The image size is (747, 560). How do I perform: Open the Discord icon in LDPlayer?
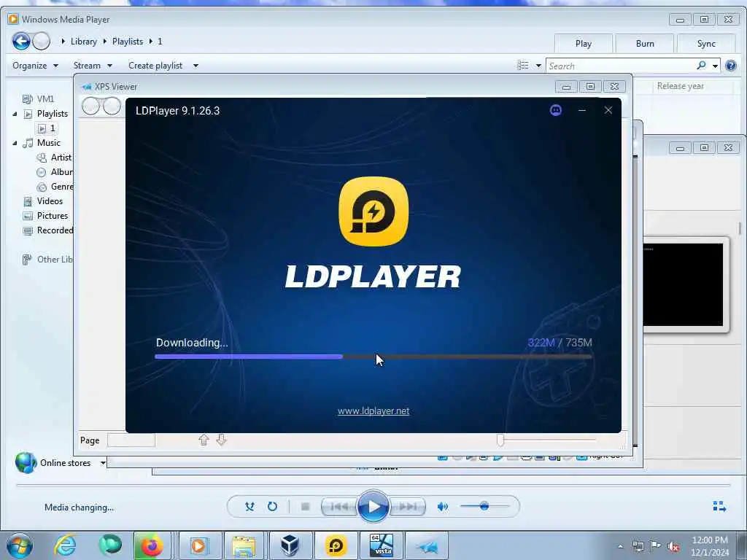(x=555, y=111)
